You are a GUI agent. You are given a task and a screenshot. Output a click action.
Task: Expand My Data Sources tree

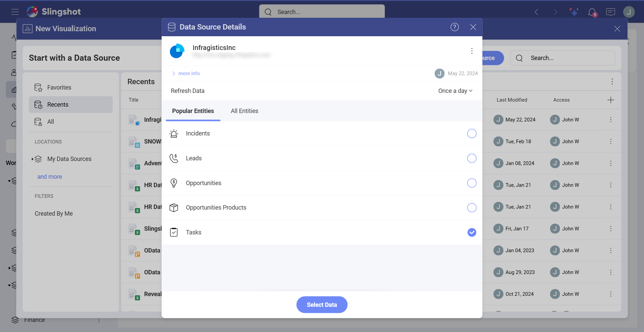[x=33, y=159]
